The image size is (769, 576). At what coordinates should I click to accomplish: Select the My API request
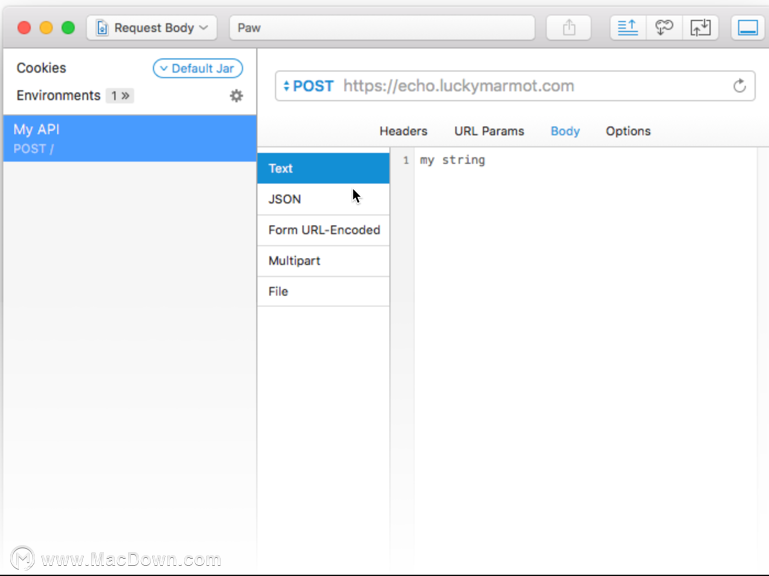coord(129,138)
